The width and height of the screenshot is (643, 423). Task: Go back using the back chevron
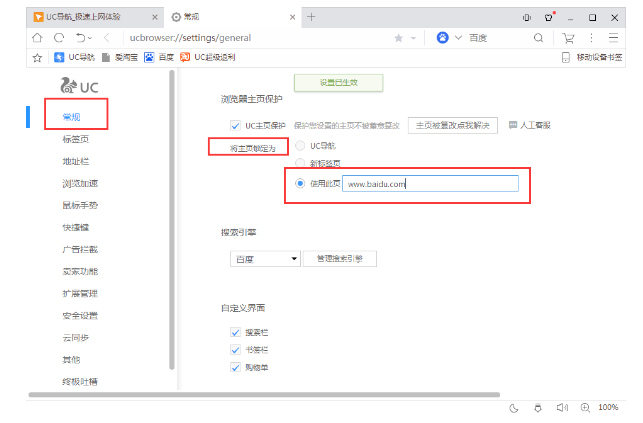click(107, 38)
